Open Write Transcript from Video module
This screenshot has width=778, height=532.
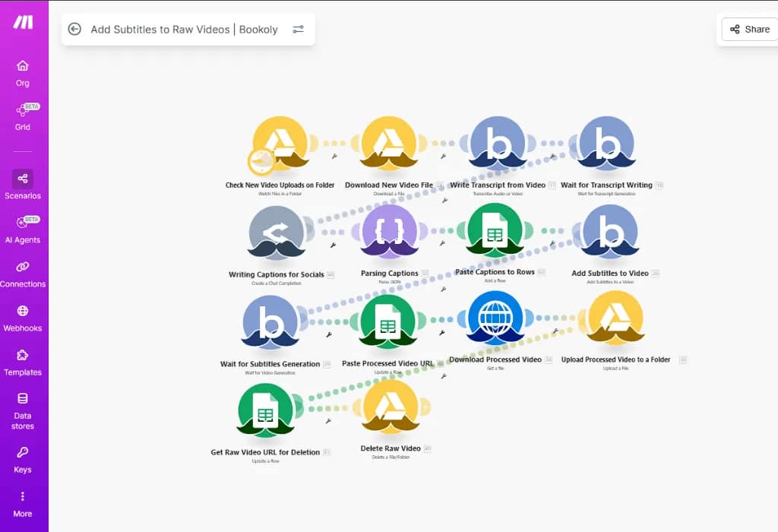pyautogui.click(x=498, y=143)
